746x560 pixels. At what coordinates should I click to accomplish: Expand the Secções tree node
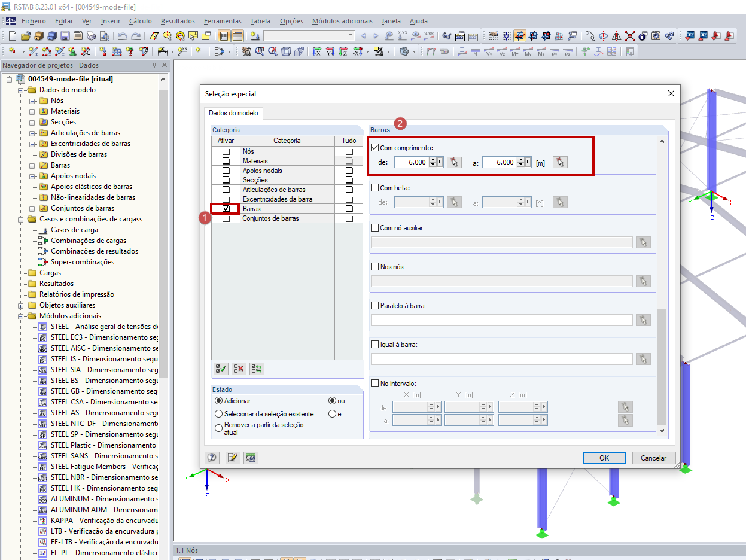(32, 122)
